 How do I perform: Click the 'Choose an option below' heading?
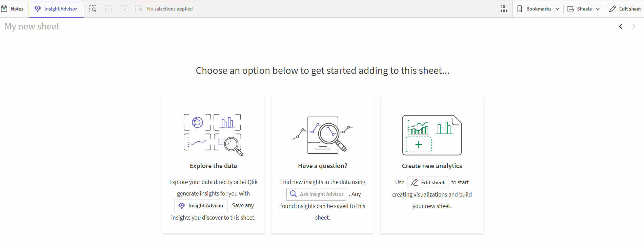point(323,70)
